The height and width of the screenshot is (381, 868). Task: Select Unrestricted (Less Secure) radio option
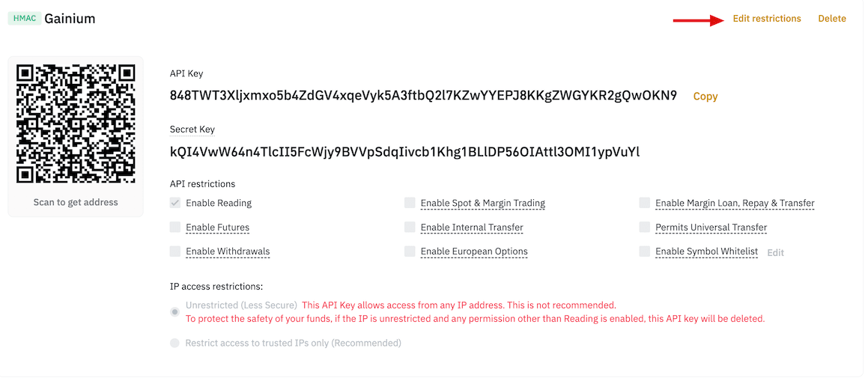pos(175,311)
